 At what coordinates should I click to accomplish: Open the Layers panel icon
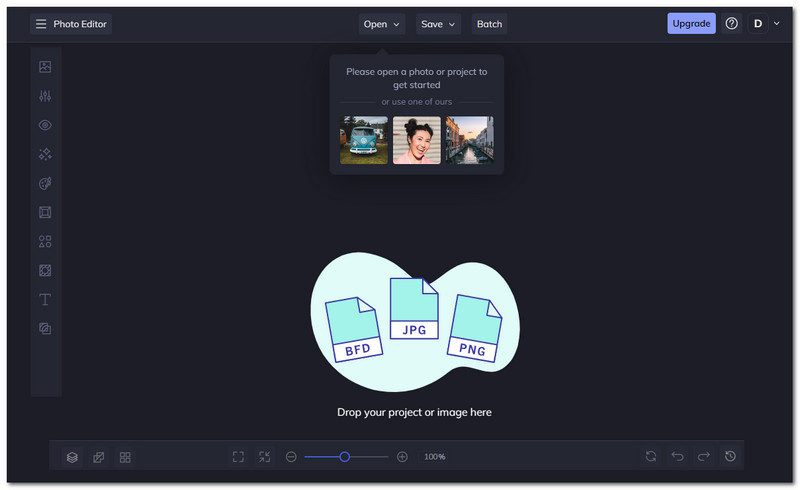(x=72, y=457)
